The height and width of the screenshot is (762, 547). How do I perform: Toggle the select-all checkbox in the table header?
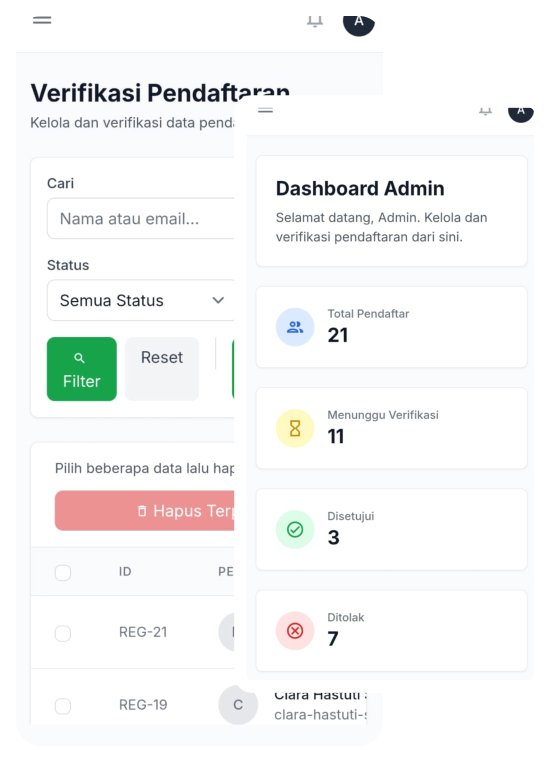point(63,572)
